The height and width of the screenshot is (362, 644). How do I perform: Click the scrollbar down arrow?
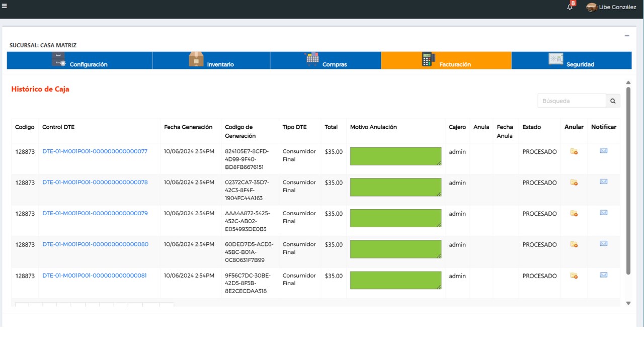628,303
